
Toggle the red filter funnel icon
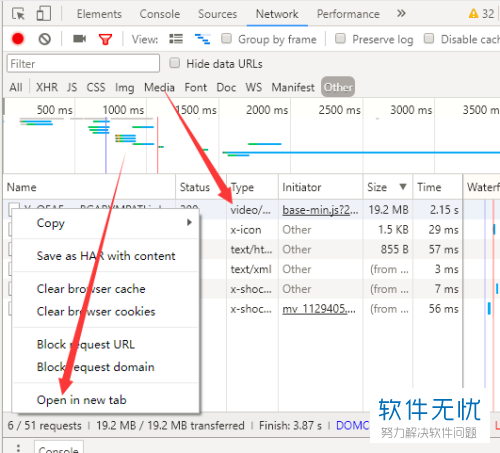[105, 39]
